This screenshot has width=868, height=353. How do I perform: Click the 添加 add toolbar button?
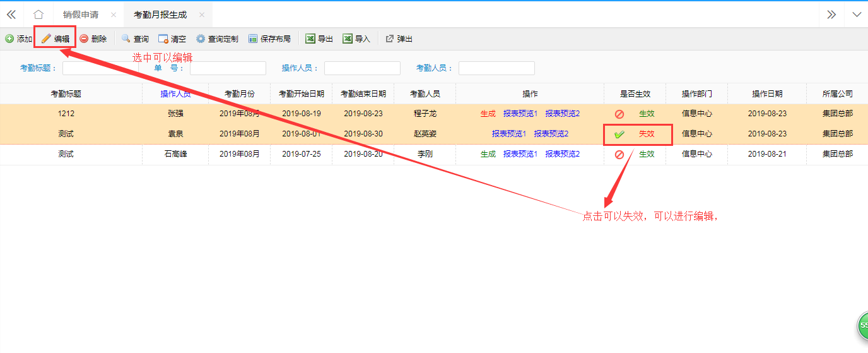tap(18, 39)
